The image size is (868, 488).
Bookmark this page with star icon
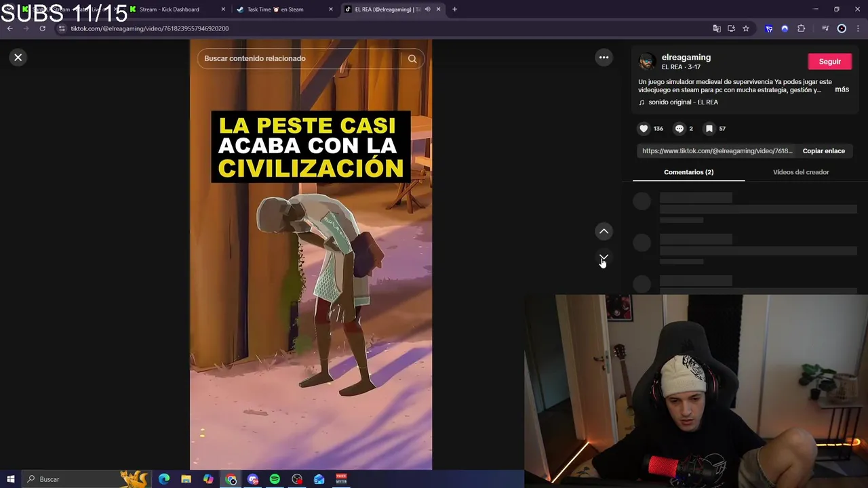746,28
